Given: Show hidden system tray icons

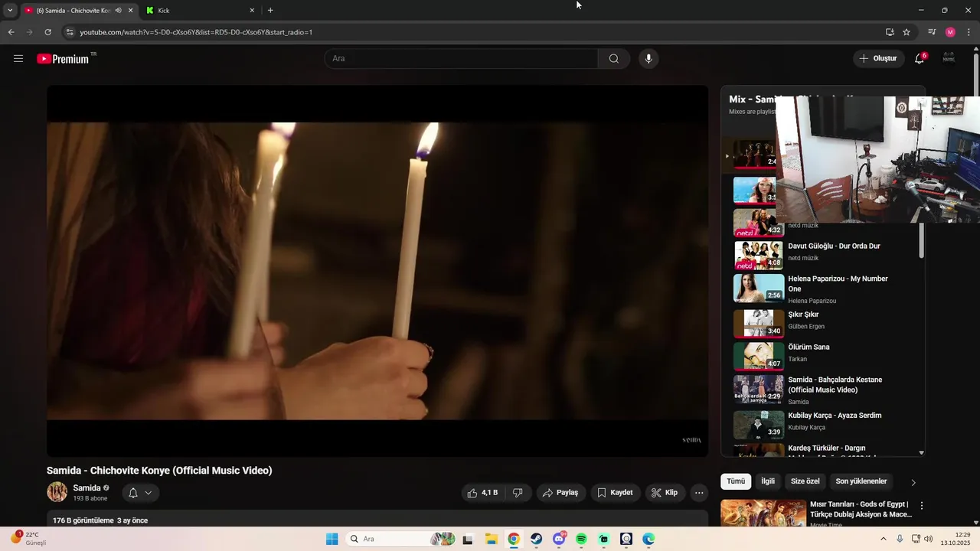Looking at the screenshot, I should 883,539.
